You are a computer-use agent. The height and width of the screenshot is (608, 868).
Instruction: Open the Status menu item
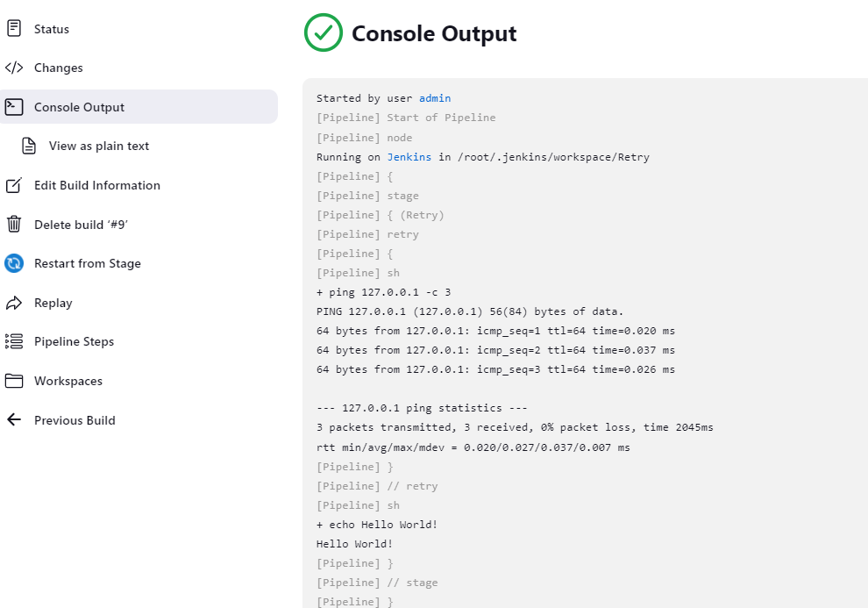(52, 29)
